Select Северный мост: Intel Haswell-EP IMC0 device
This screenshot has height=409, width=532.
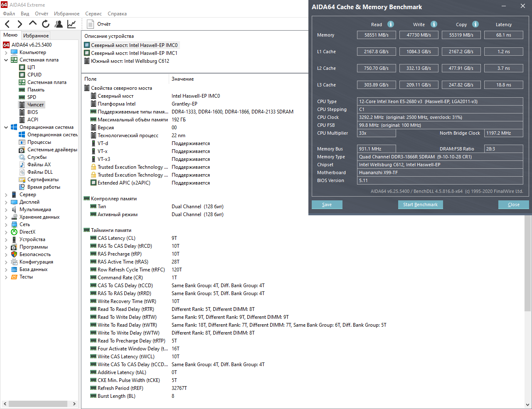131,45
